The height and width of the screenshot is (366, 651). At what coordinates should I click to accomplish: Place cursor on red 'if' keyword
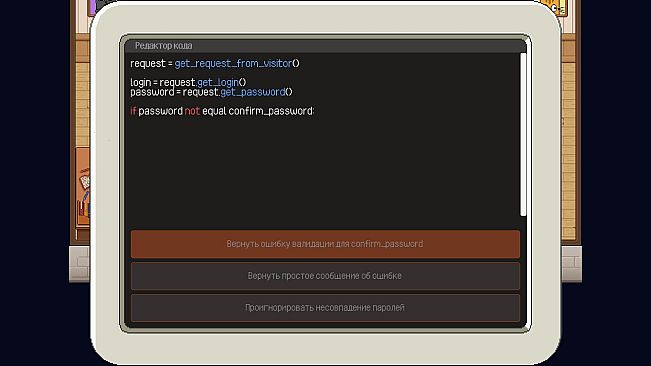[x=133, y=111]
